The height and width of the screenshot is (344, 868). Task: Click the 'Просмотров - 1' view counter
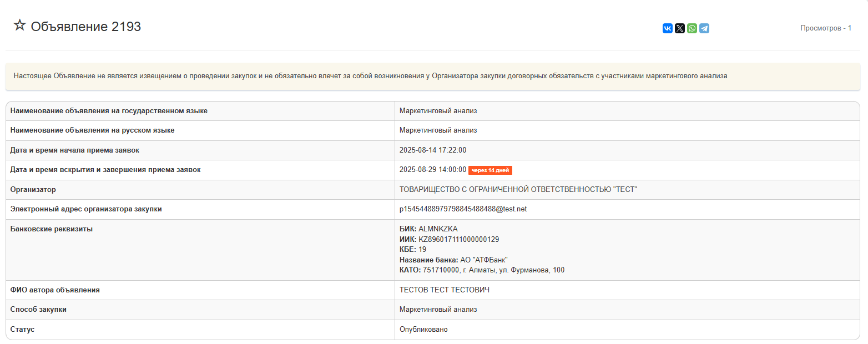pyautogui.click(x=825, y=28)
